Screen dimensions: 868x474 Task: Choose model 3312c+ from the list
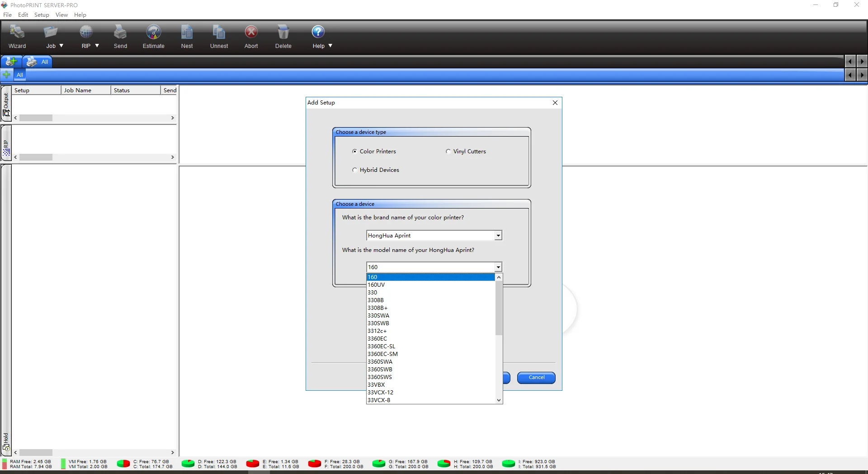[x=431, y=331]
